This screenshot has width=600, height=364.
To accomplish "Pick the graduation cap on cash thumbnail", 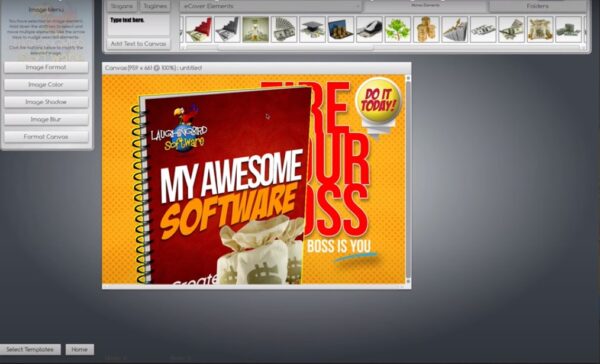I will point(313,29).
